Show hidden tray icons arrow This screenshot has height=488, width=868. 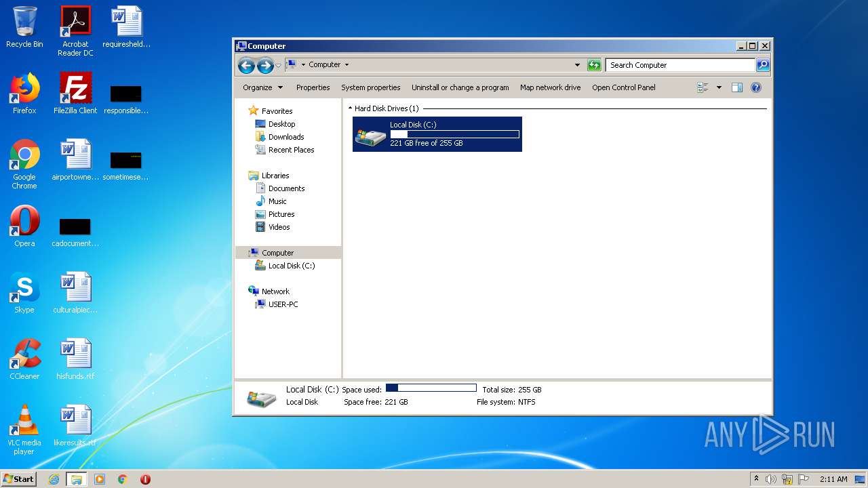(757, 479)
